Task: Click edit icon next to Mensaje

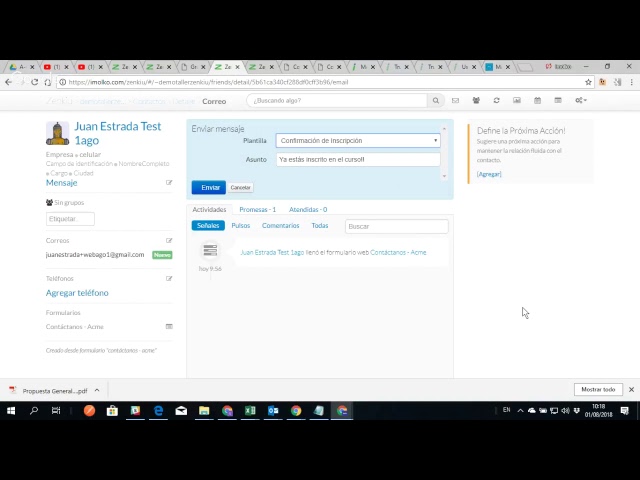Action: click(169, 182)
